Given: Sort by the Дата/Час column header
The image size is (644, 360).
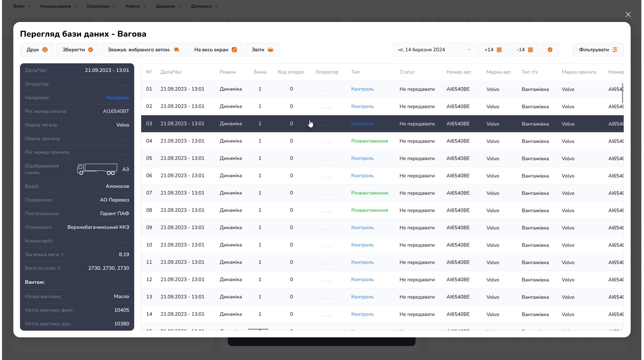Looking at the screenshot, I should coord(171,72).
